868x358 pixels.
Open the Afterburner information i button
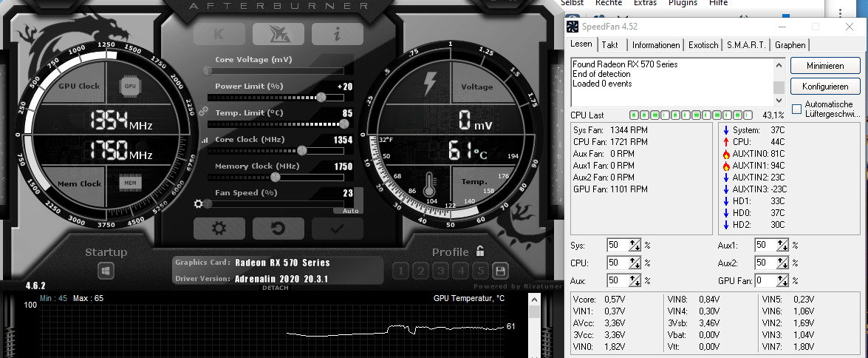click(337, 34)
